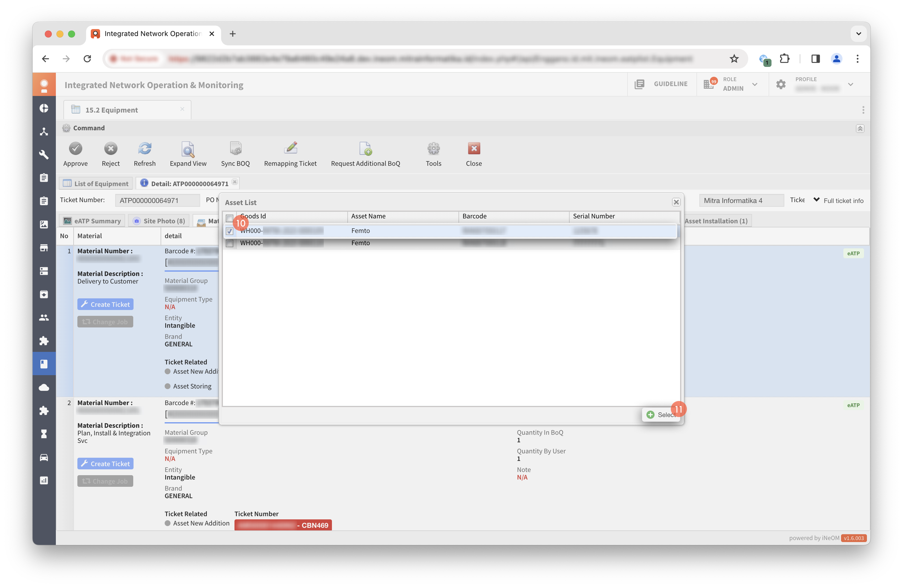Select Asset Storing radio option
This screenshot has height=588, width=903.
[168, 386]
